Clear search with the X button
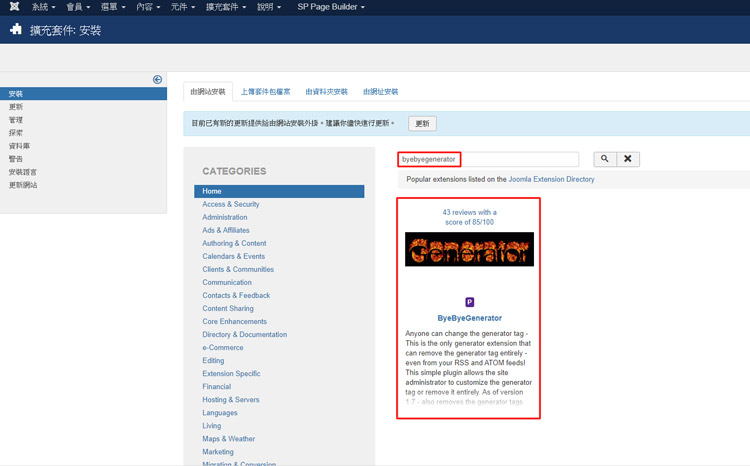750x466 pixels. pyautogui.click(x=628, y=159)
